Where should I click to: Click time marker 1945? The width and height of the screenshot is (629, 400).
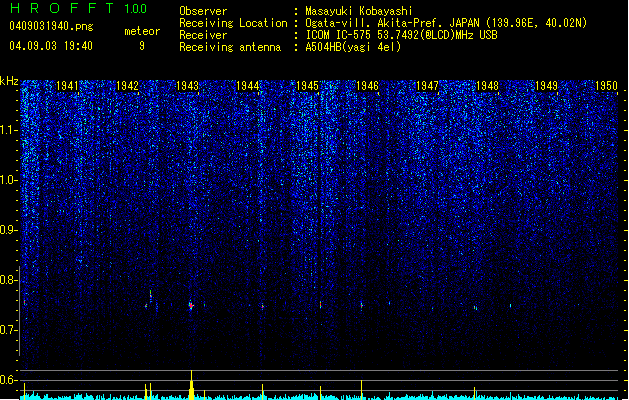[307, 86]
